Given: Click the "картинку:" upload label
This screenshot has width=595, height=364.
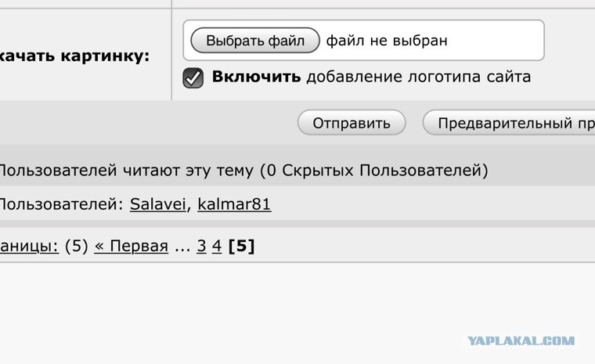Looking at the screenshot, I should 106,56.
